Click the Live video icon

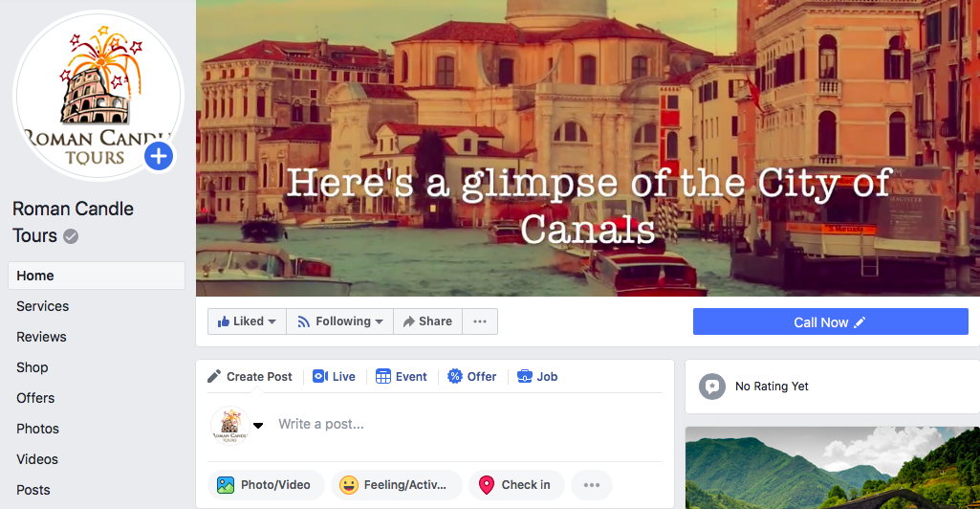coord(320,376)
